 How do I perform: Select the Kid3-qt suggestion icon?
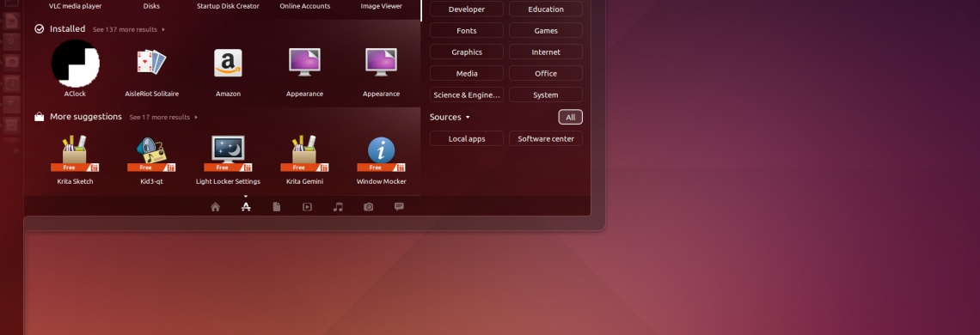tap(151, 153)
